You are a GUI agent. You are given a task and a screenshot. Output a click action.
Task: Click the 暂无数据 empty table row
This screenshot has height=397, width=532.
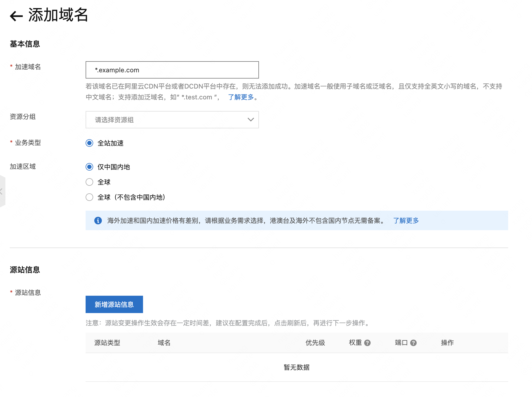pyautogui.click(x=296, y=367)
